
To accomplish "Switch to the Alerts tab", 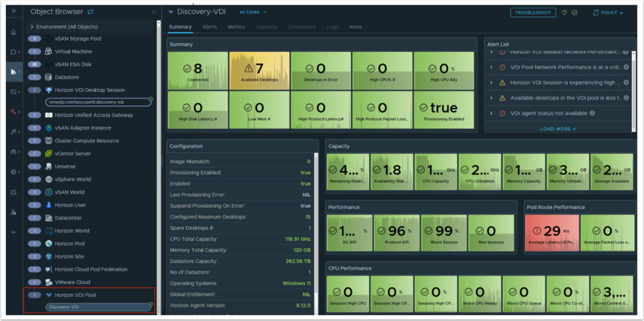I will pyautogui.click(x=209, y=27).
